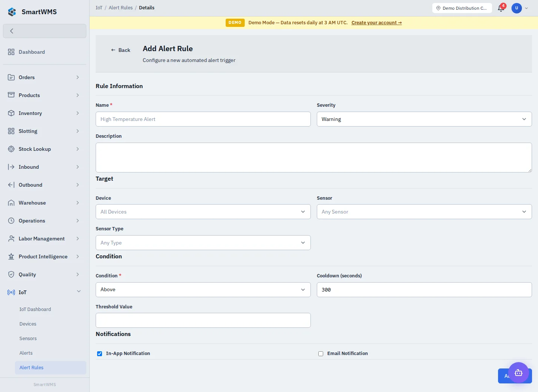Click the Slotting grid icon
The width and height of the screenshot is (538, 392).
[x=11, y=131]
